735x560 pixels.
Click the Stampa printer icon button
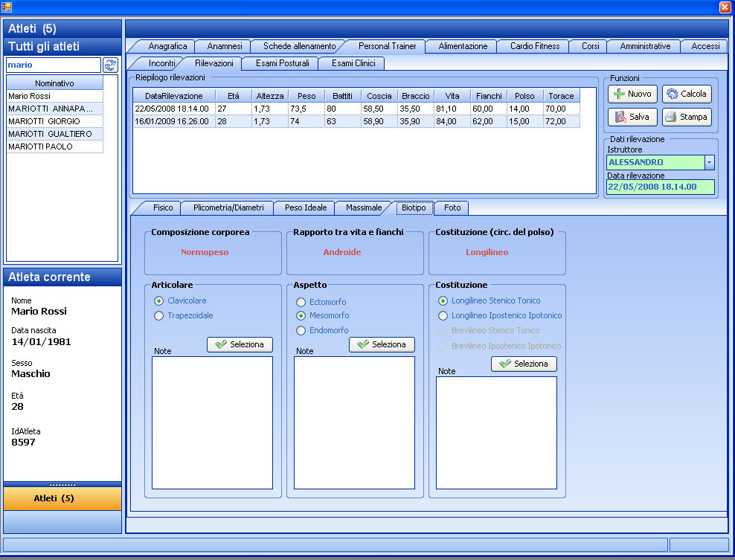click(x=686, y=117)
